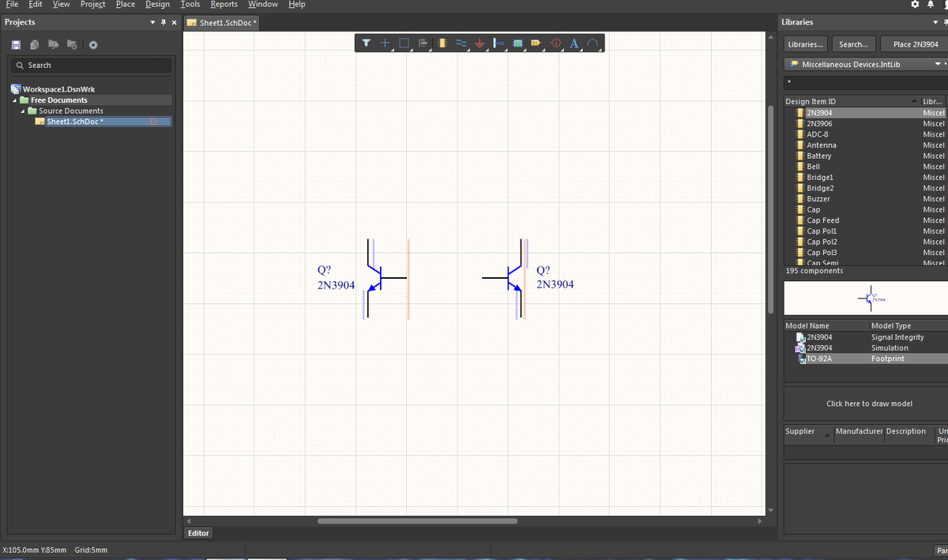948x560 pixels.
Task: Open the Place menu
Action: (x=126, y=5)
